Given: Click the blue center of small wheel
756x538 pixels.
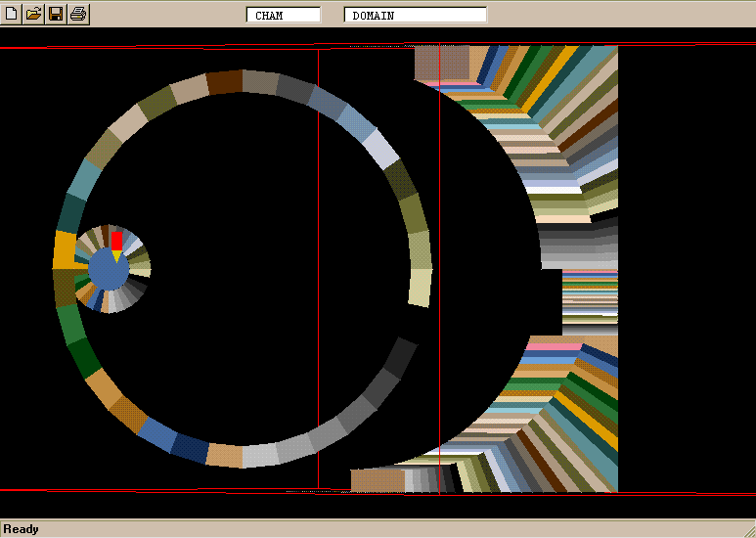Looking at the screenshot, I should [107, 269].
